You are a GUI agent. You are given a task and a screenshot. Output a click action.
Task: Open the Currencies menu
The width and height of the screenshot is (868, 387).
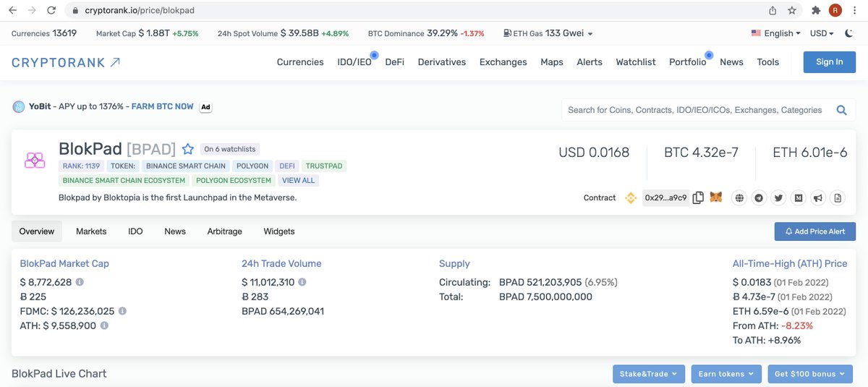coord(300,62)
